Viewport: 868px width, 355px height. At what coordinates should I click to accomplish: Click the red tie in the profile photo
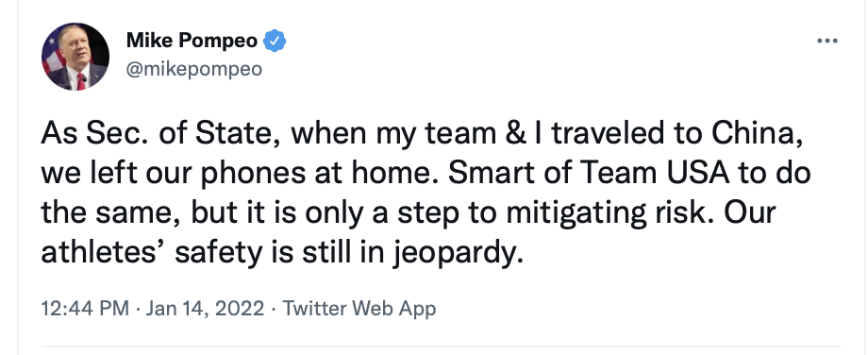coord(80,82)
